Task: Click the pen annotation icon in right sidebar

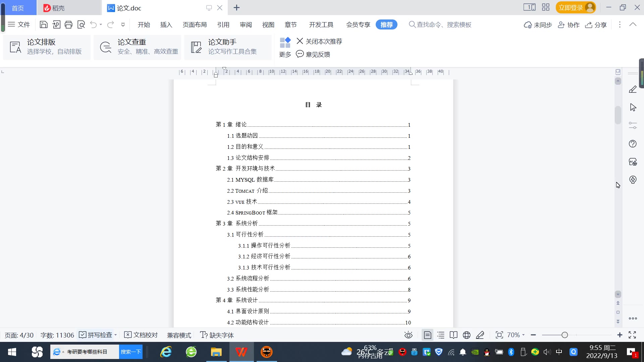Action: (633, 89)
